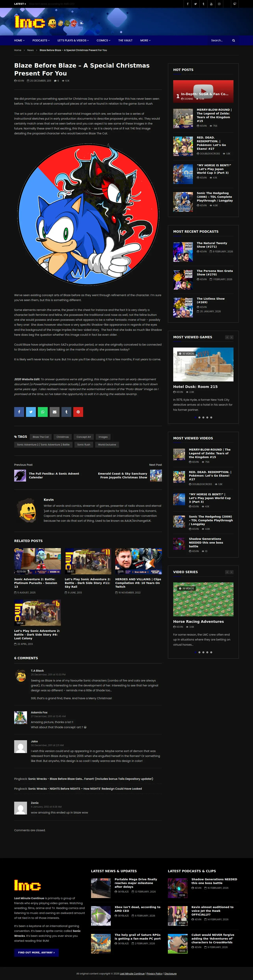Select the Christmas tag
The height and width of the screenshot is (980, 253).
tap(63, 437)
